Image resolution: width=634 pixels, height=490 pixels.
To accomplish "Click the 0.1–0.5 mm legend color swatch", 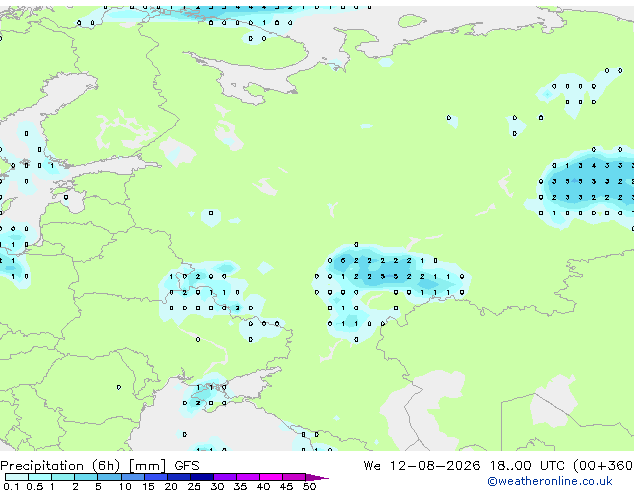I will [17, 477].
